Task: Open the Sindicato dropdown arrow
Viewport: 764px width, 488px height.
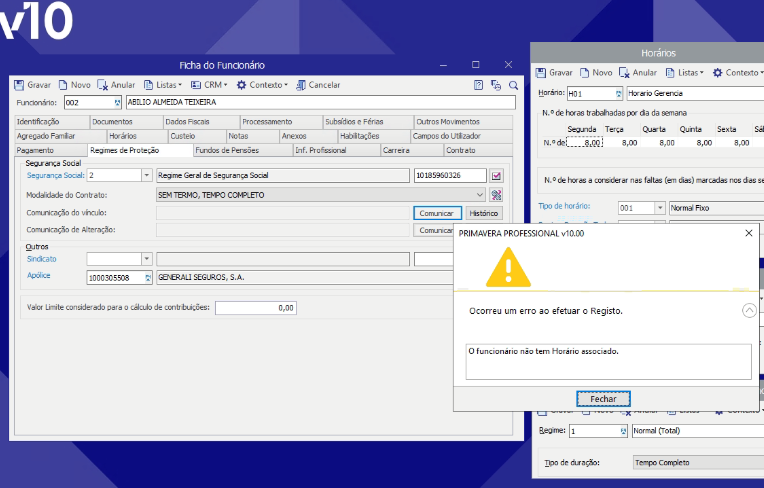Action: (146, 259)
